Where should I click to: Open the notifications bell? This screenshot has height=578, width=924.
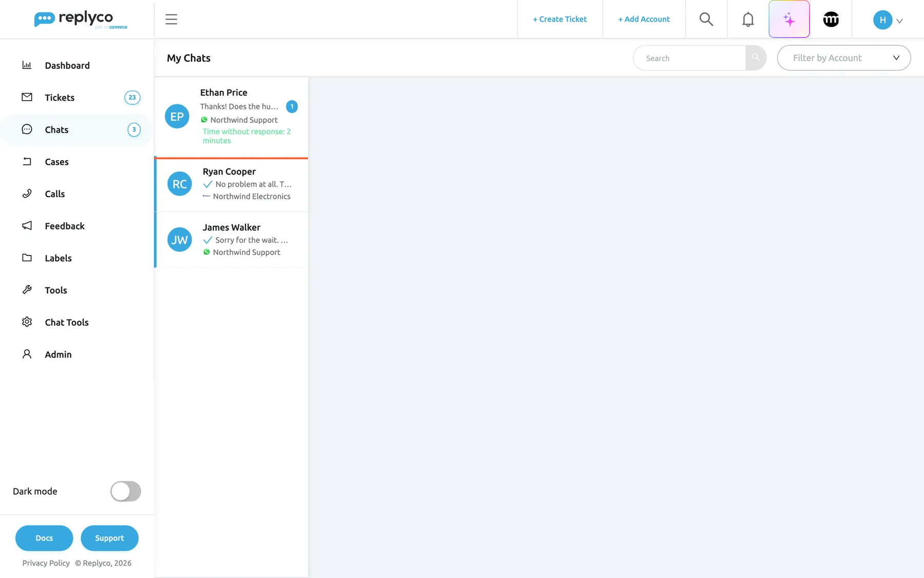click(x=748, y=20)
